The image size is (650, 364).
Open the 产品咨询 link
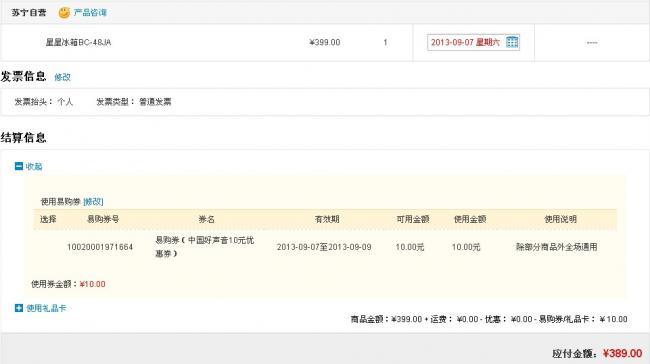pos(90,12)
